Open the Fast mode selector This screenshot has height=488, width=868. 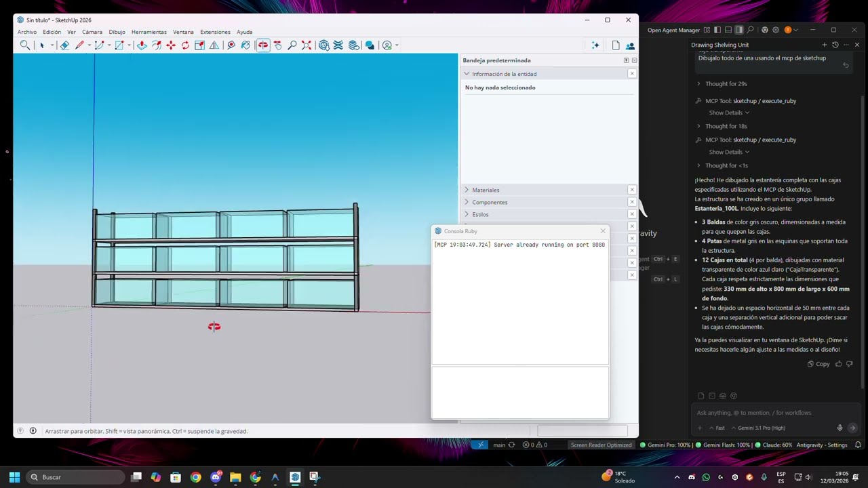click(x=717, y=428)
